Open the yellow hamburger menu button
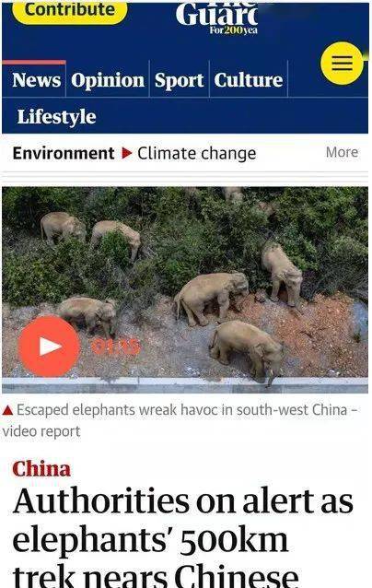The image size is (372, 588). click(x=342, y=63)
